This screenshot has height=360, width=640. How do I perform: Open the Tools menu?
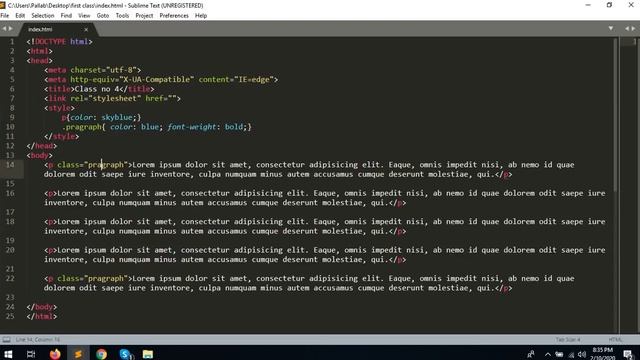tap(122, 16)
